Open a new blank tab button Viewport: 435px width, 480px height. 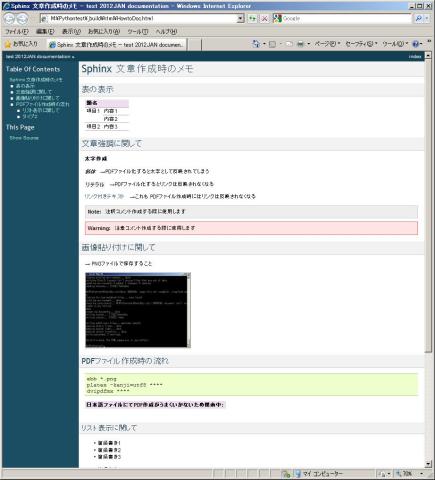195,44
